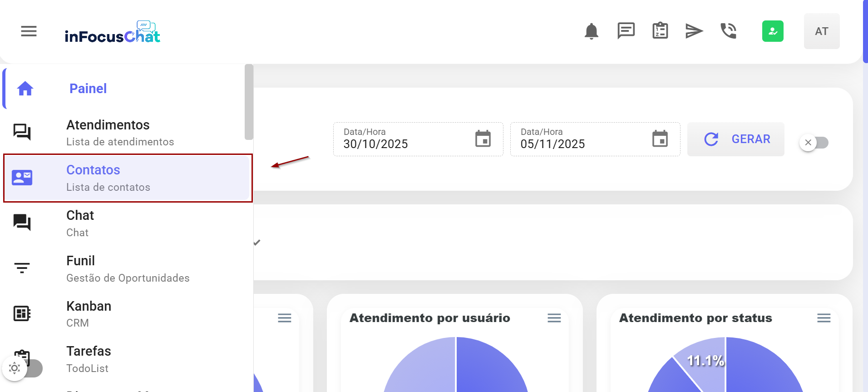Open start date calendar picker
Image resolution: width=868 pixels, height=392 pixels.
[483, 139]
